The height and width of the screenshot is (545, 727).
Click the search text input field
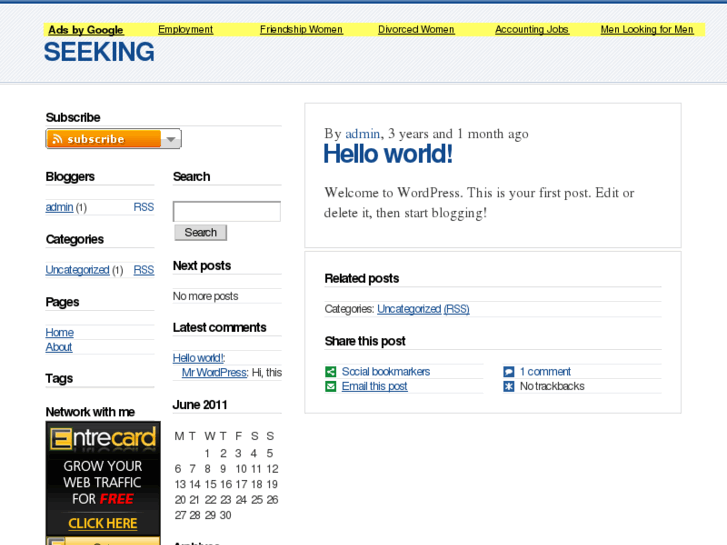(x=227, y=212)
